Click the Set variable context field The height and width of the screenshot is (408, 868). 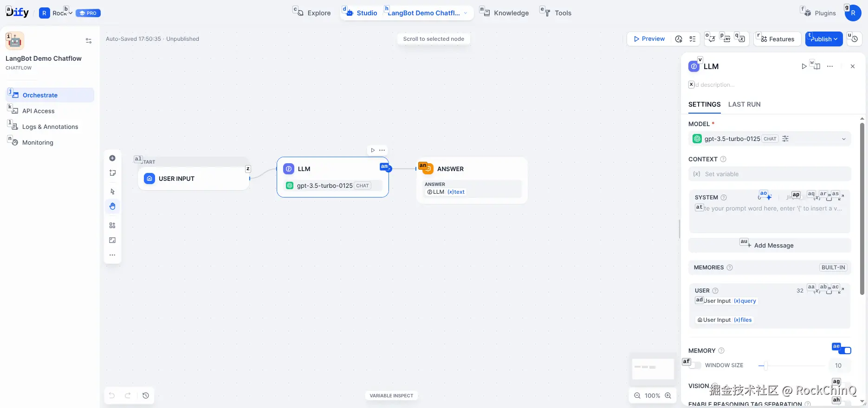770,174
